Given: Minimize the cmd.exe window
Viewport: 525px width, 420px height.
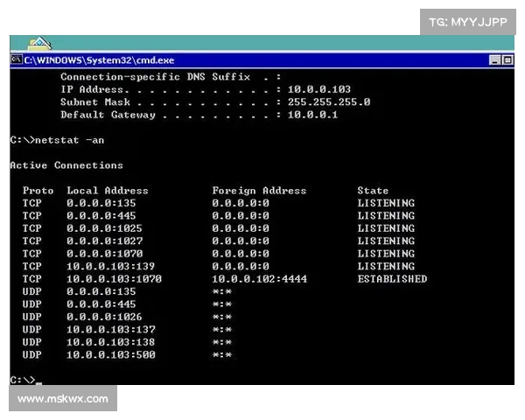Looking at the screenshot, I should (x=495, y=60).
